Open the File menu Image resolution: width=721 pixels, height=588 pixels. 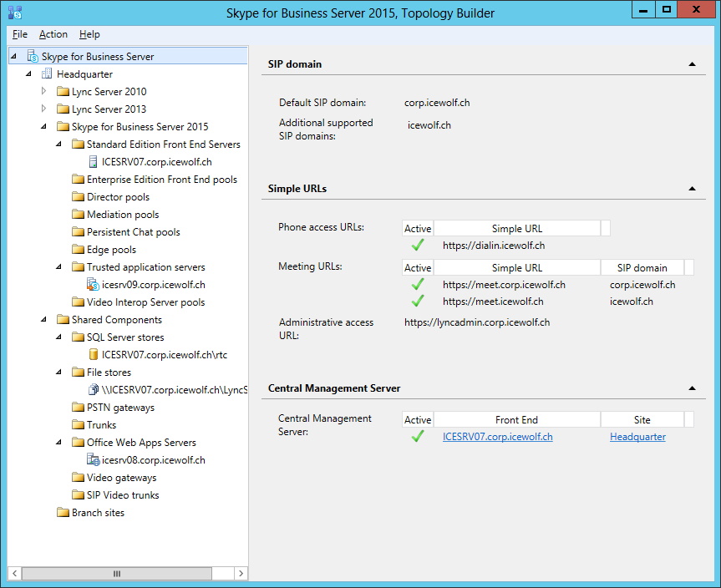(x=20, y=34)
